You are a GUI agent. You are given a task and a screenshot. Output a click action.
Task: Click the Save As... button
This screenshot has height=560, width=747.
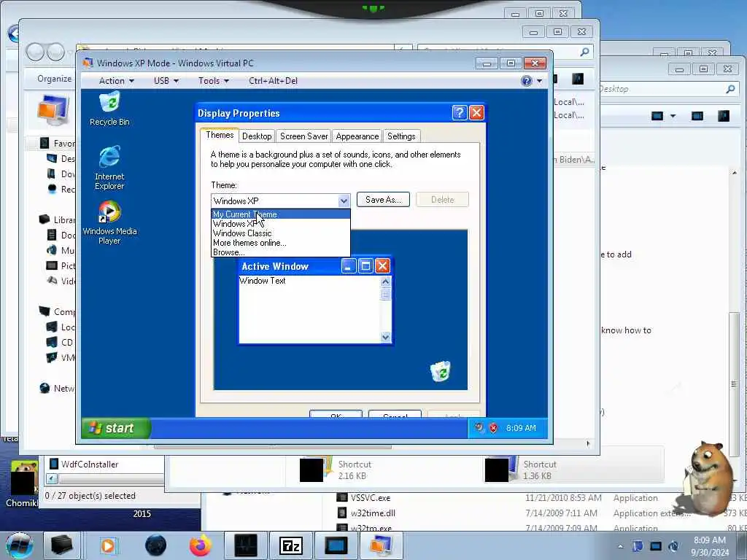(x=383, y=200)
